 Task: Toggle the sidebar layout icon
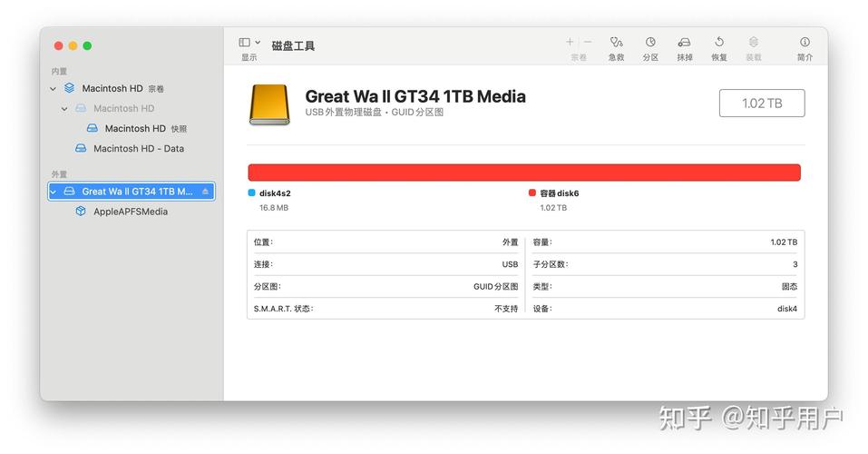coord(244,42)
